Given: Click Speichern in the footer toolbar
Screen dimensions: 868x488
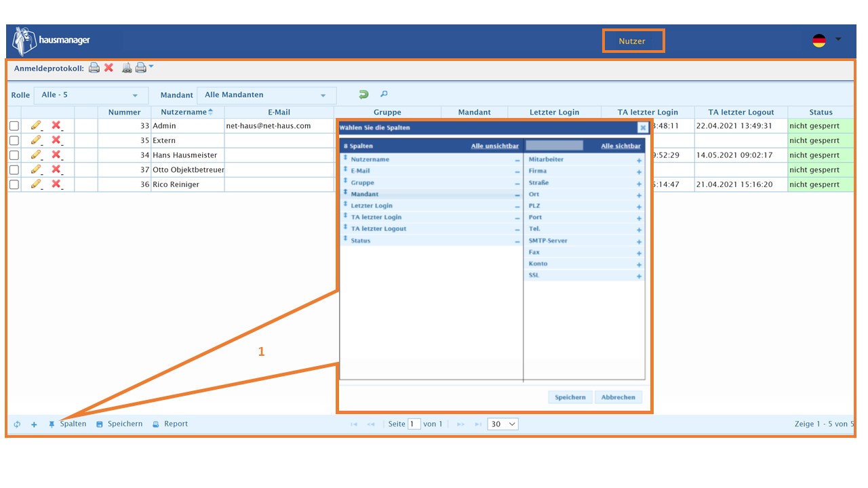Looking at the screenshot, I should [x=119, y=424].
